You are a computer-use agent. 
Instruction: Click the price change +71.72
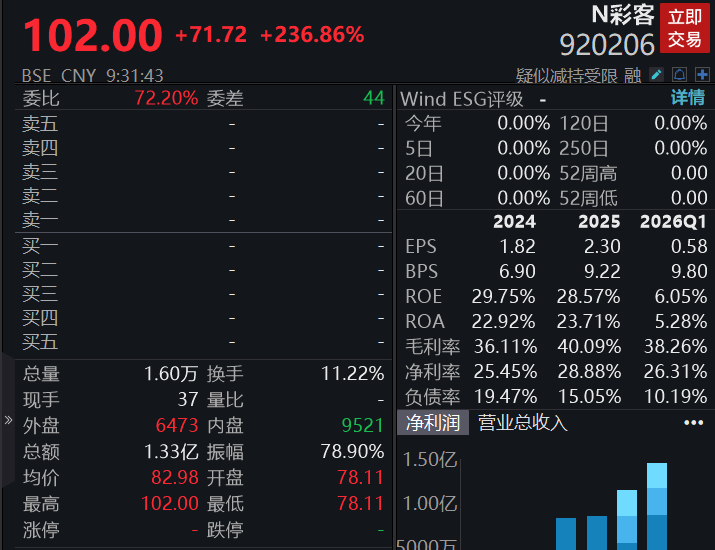(211, 35)
